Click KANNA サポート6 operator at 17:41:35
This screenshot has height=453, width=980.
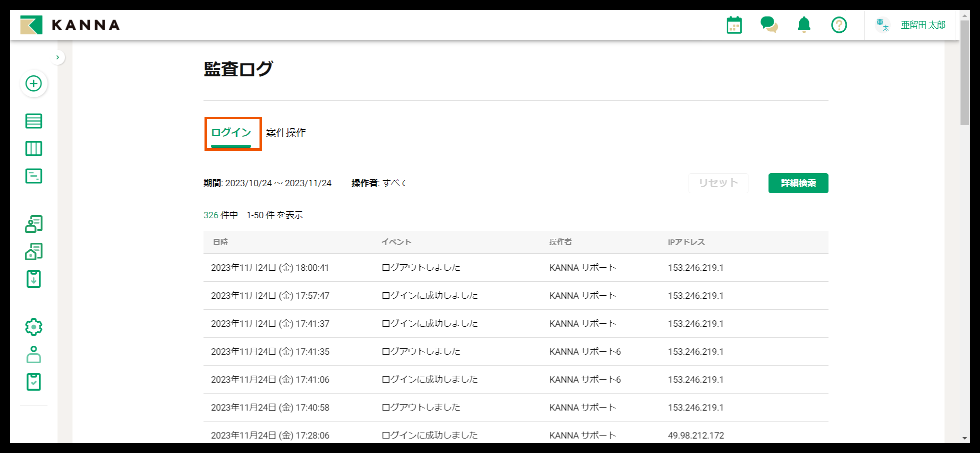[x=585, y=352]
